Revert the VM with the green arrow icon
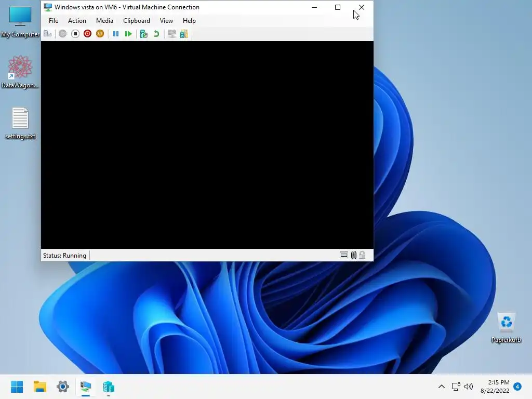532x399 pixels. pos(156,34)
